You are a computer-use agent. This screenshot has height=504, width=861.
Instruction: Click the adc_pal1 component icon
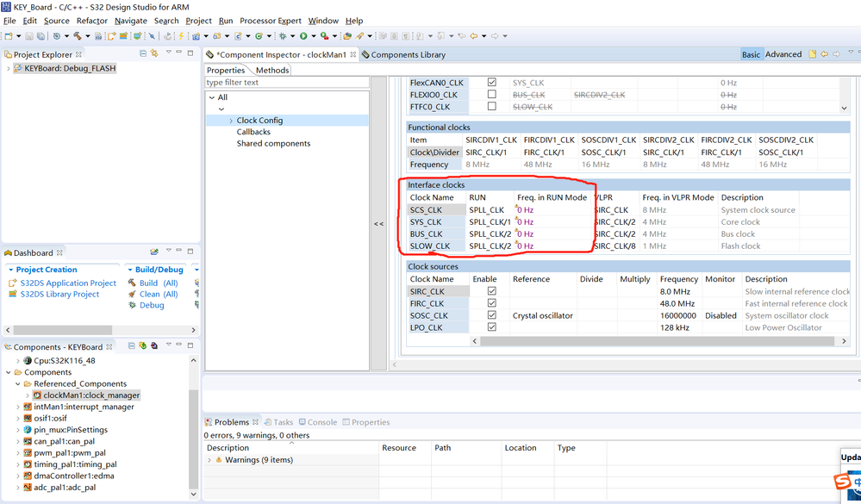tap(28, 488)
